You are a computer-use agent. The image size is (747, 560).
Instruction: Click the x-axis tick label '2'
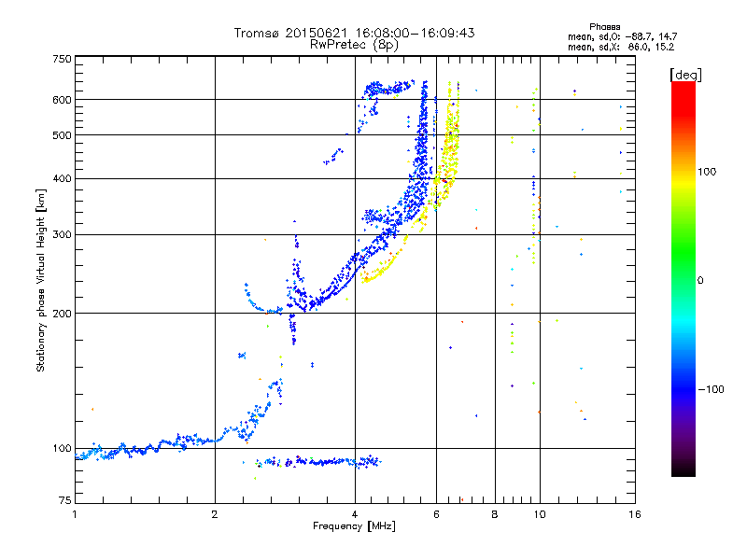tap(215, 514)
